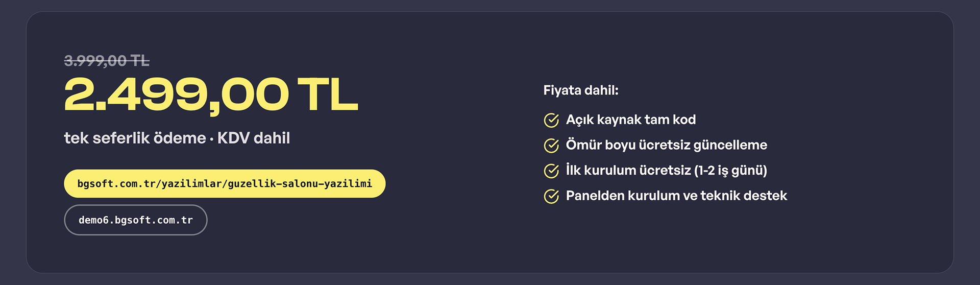Select the checkmark icon next to Panelden kurulum
Image resolution: width=980 pixels, height=285 pixels.
[551, 196]
